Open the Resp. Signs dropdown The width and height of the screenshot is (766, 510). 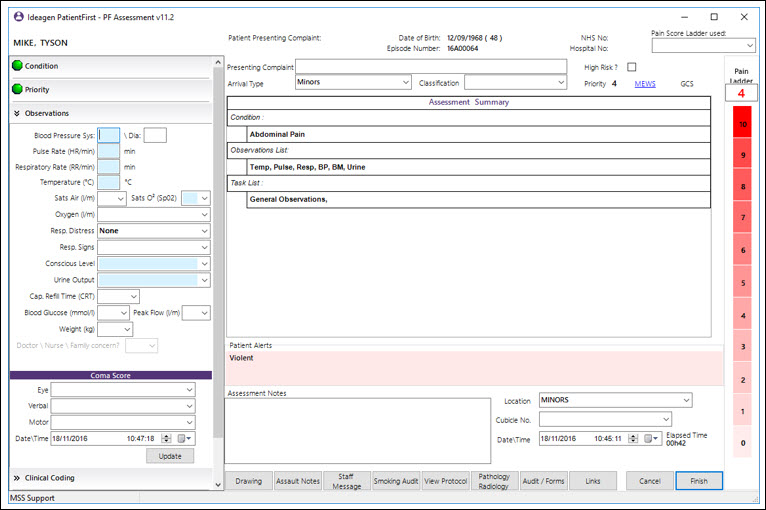pos(205,247)
